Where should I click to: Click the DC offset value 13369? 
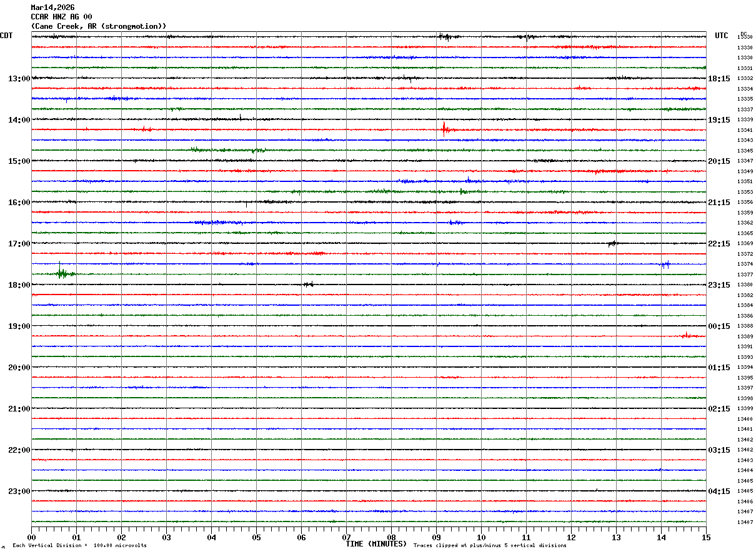745,244
